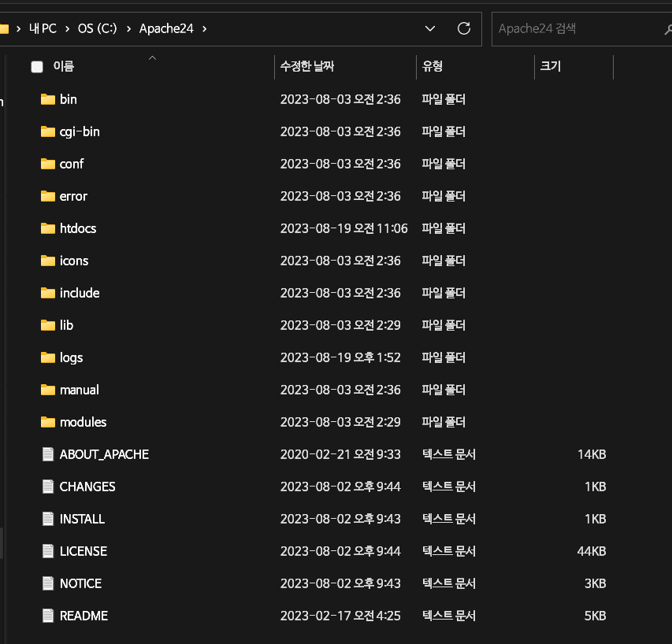This screenshot has width=672, height=644.
Task: Click the ABOUT_APACHE text document icon
Action: 48,454
